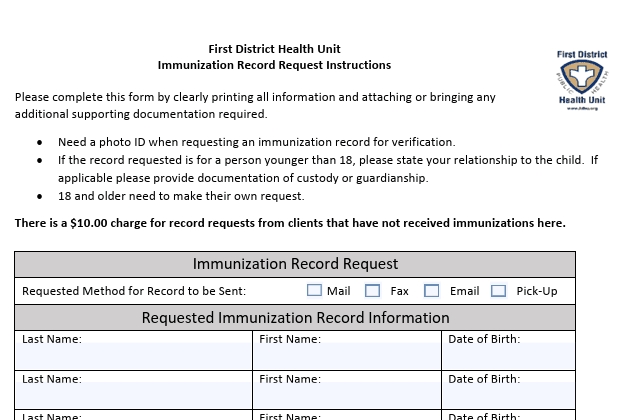Click the First District Health Unit shield logo
The width and height of the screenshot is (618, 420).
580,77
